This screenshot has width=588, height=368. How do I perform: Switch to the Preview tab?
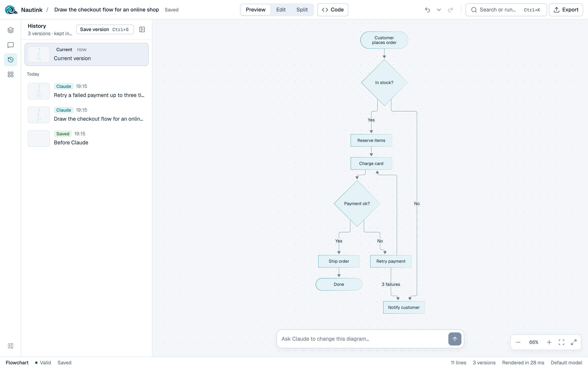point(255,10)
